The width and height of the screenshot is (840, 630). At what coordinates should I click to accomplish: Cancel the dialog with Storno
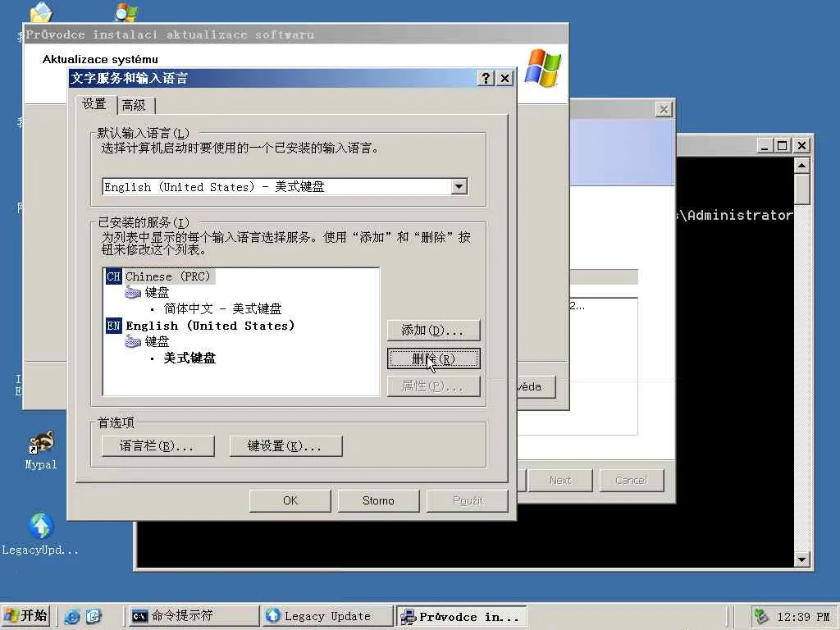click(378, 500)
